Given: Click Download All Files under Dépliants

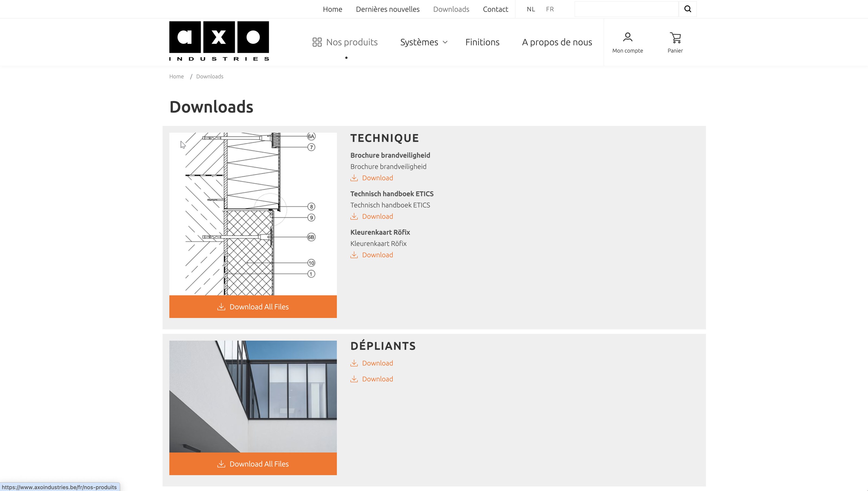Looking at the screenshot, I should coord(253,464).
